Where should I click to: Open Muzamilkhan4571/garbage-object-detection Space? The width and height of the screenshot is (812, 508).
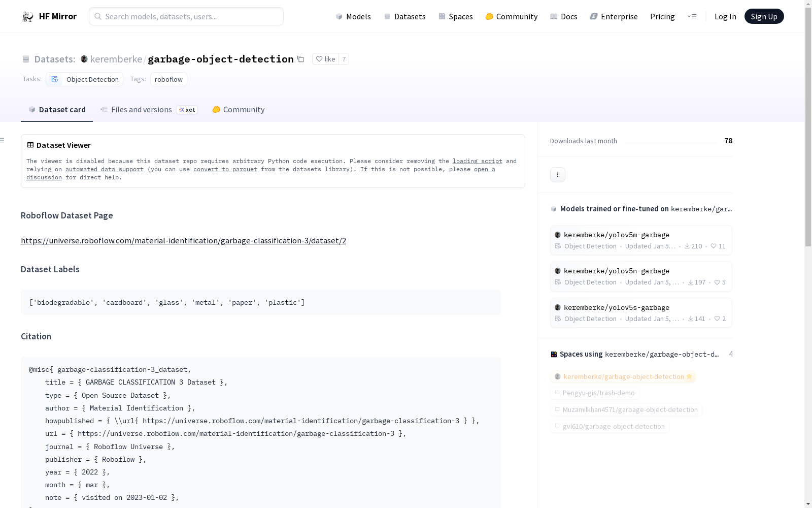pyautogui.click(x=626, y=409)
